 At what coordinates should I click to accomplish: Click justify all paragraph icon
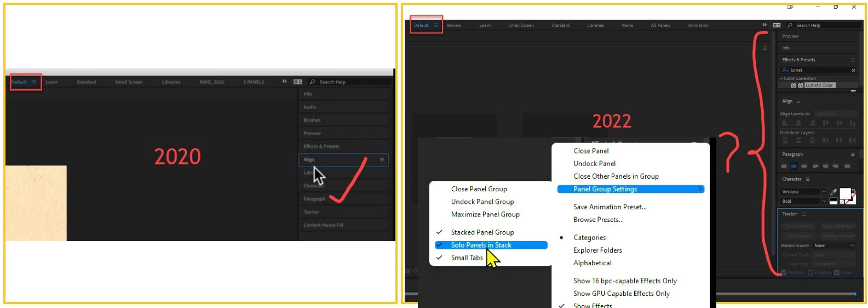[x=847, y=166]
